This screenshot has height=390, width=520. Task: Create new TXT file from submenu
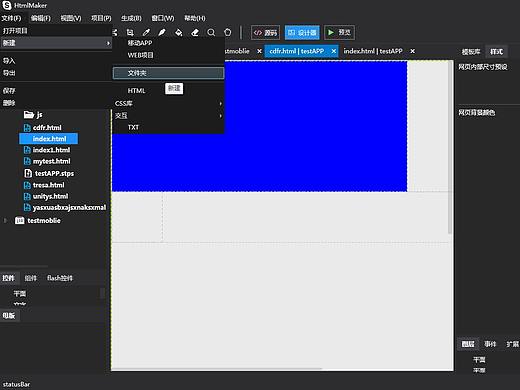168,127
